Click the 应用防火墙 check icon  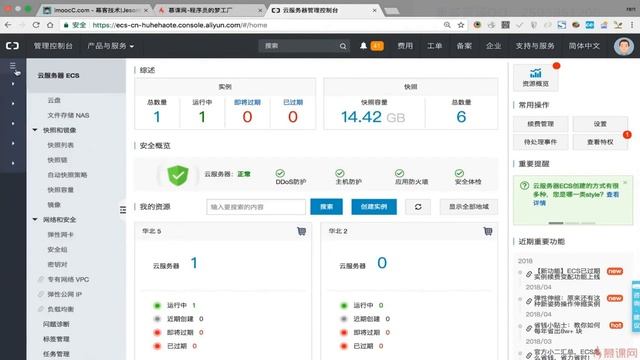[x=399, y=173]
